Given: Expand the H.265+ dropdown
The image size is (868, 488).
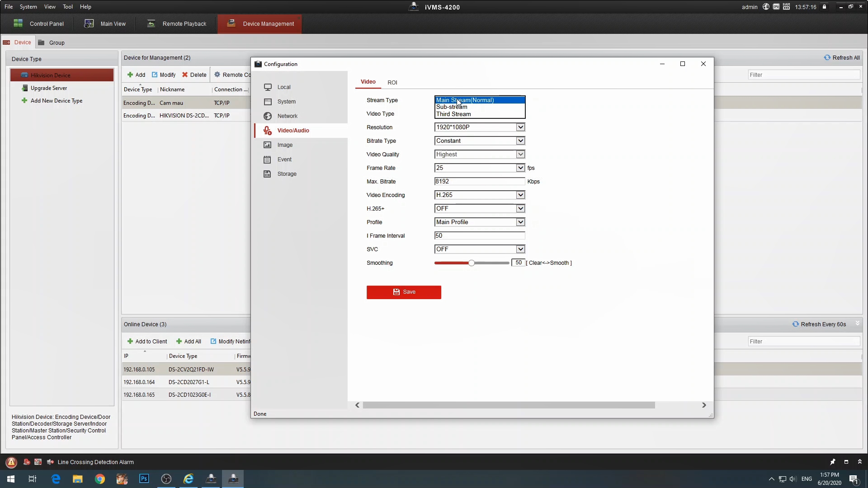Looking at the screenshot, I should 520,209.
